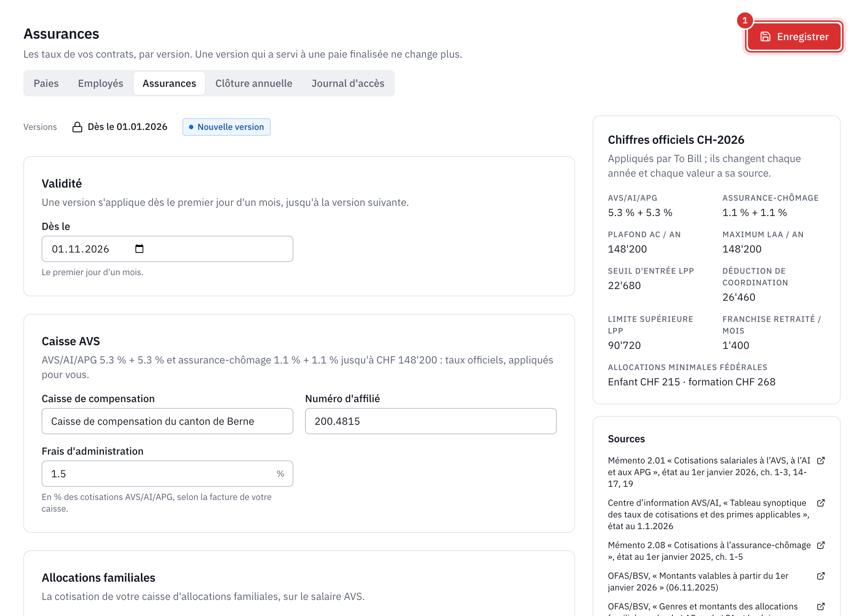Image resolution: width=864 pixels, height=616 pixels.
Task: Open external link icon for Montants valables source
Action: 821,576
